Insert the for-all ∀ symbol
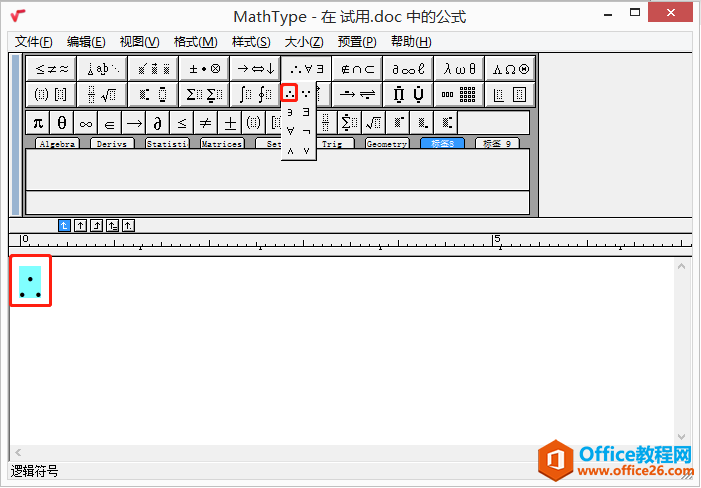Screen dimensions: 701x488 [290, 131]
